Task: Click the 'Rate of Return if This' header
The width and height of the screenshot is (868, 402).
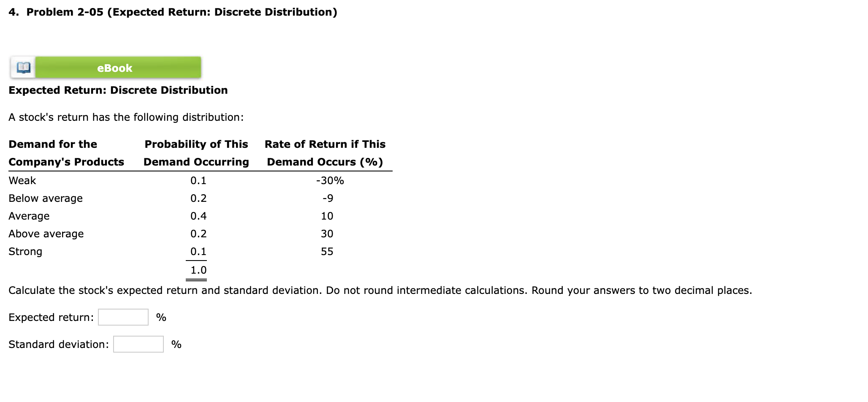Action: coord(325,144)
